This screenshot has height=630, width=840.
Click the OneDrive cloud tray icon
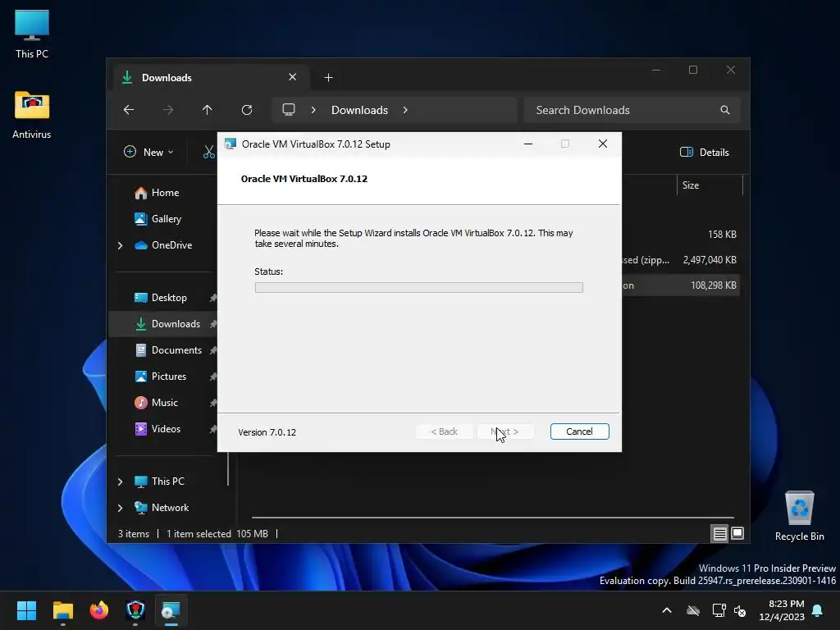pos(693,610)
